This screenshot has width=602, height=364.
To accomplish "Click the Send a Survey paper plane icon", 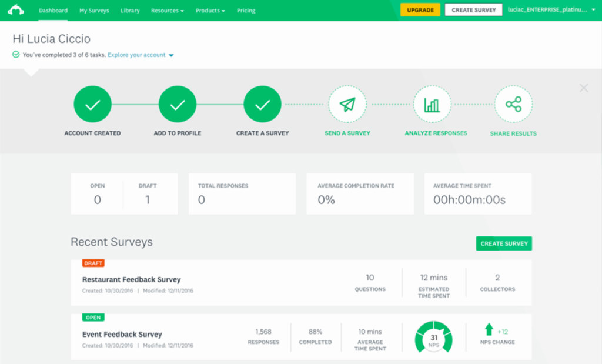I will tap(347, 105).
